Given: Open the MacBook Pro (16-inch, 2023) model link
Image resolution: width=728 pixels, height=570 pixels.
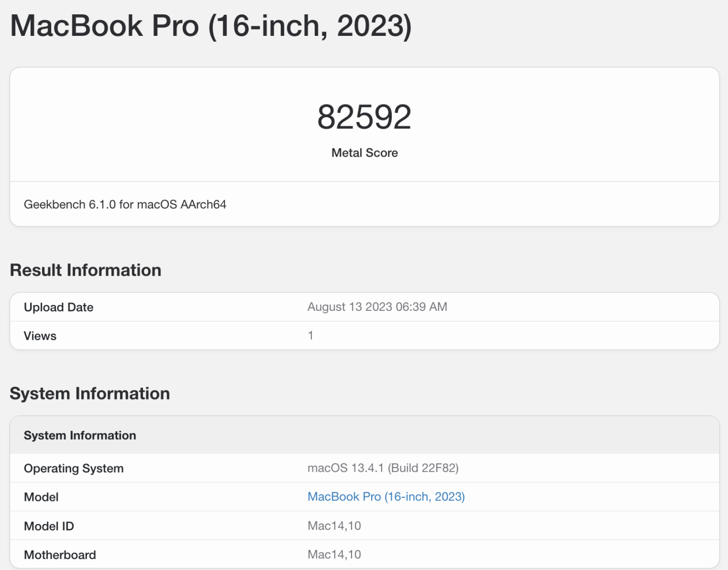Looking at the screenshot, I should pos(385,497).
